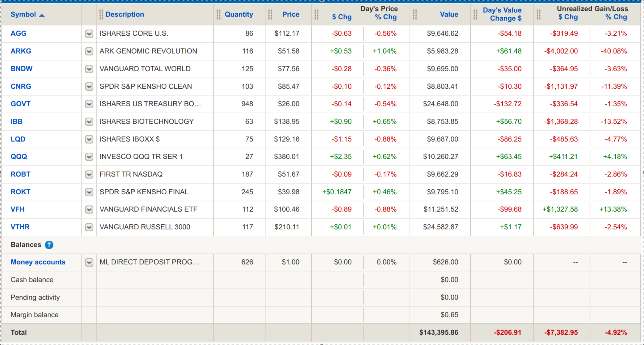Expand the Money accounts row dropdown

(89, 262)
